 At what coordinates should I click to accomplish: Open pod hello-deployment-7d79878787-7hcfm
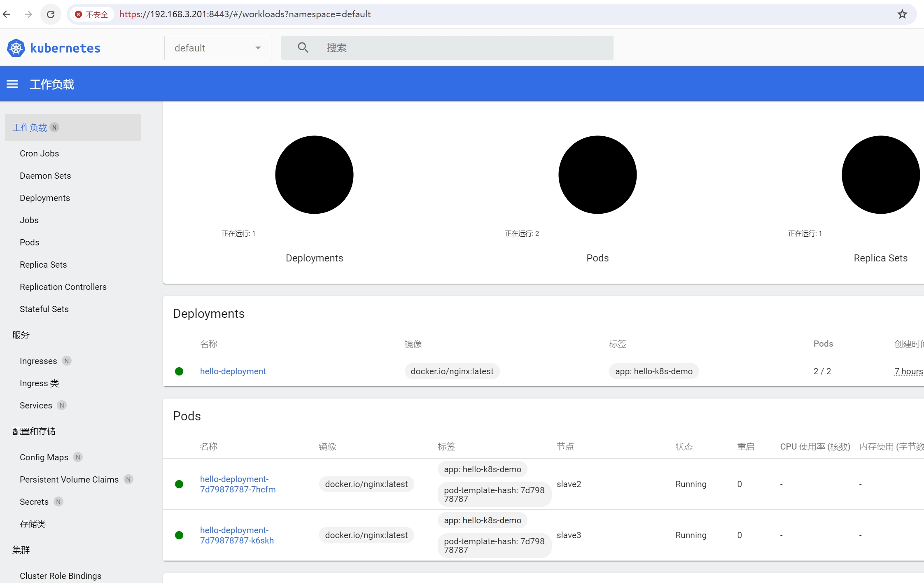click(x=238, y=484)
